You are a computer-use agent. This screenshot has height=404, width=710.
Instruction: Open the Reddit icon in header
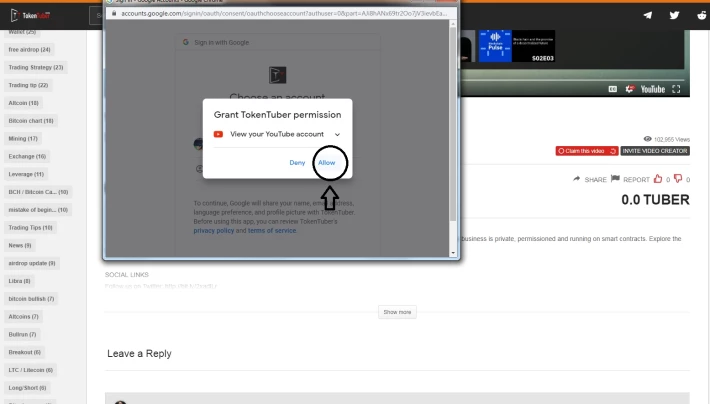coord(701,15)
